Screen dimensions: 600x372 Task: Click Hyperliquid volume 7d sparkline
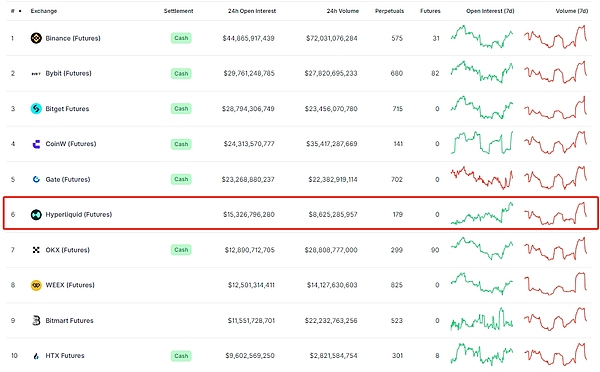pos(556,213)
